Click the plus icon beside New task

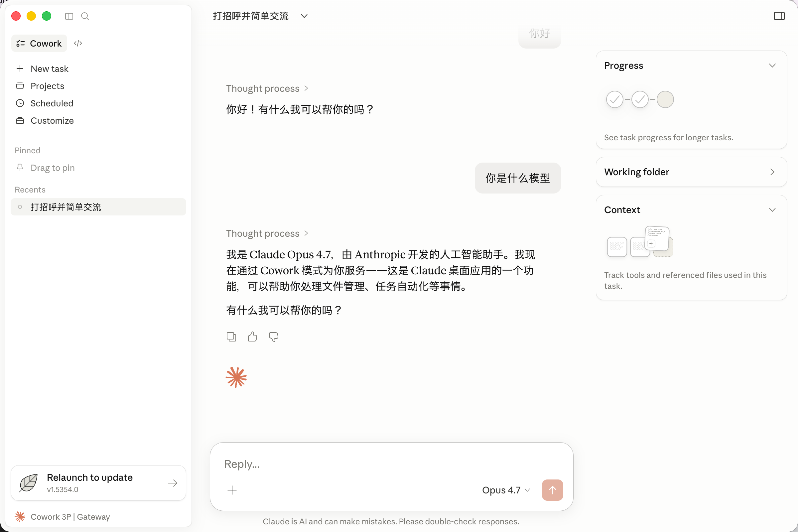tap(20, 68)
